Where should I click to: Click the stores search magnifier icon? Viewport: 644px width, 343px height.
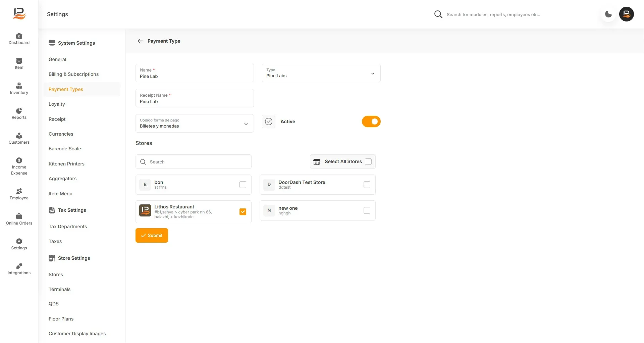click(143, 162)
